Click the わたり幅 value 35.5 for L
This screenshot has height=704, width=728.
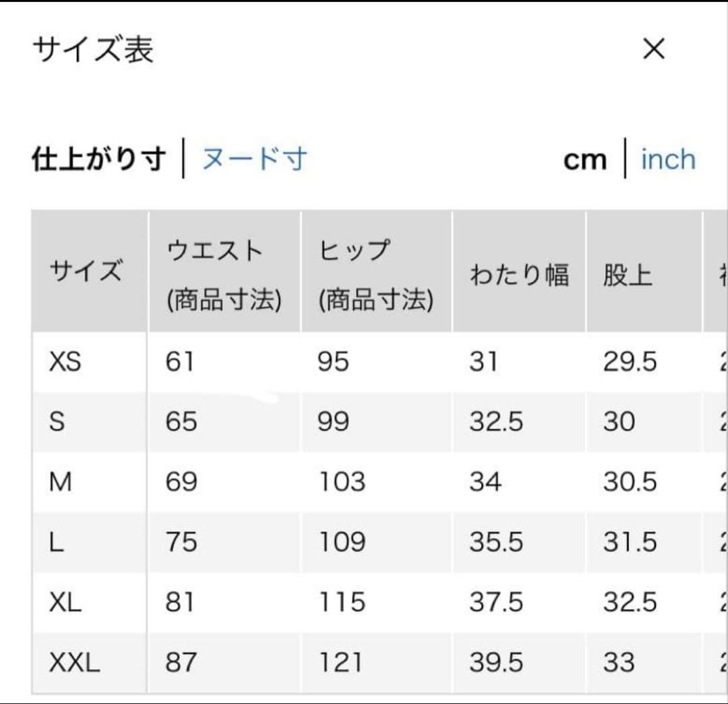(496, 542)
